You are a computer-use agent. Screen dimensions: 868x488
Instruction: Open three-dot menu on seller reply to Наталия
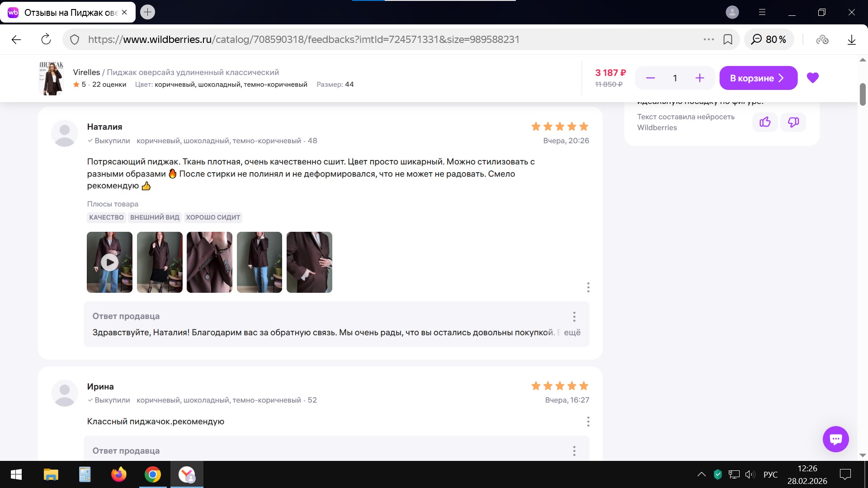[x=574, y=316]
